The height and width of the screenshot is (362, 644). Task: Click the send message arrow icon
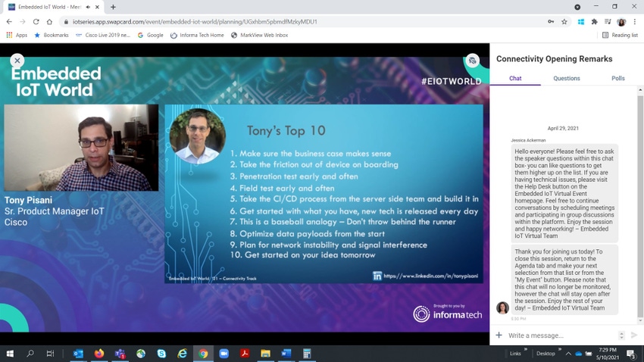tap(634, 335)
